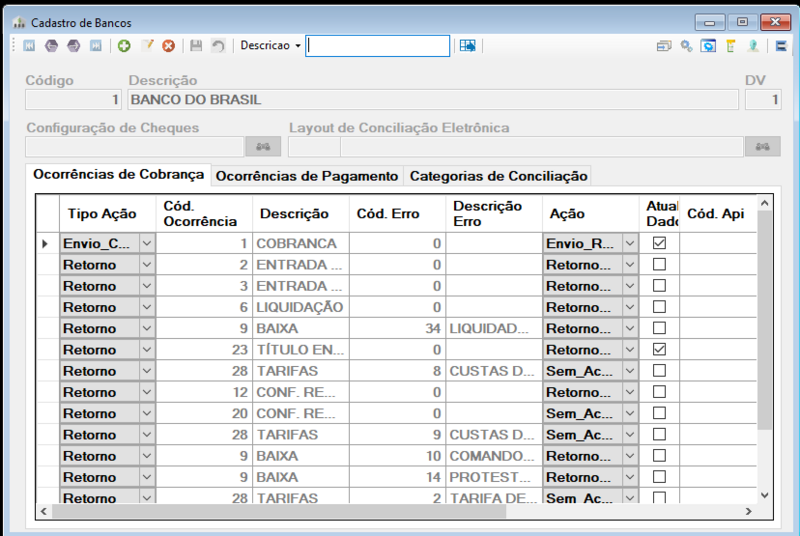Open Ação dropdown showing Envio_R...

point(630,243)
